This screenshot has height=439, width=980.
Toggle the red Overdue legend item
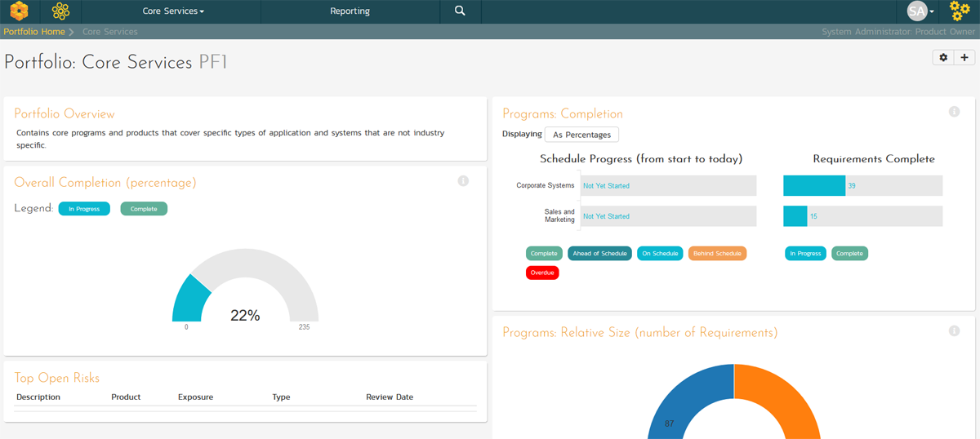(542, 273)
